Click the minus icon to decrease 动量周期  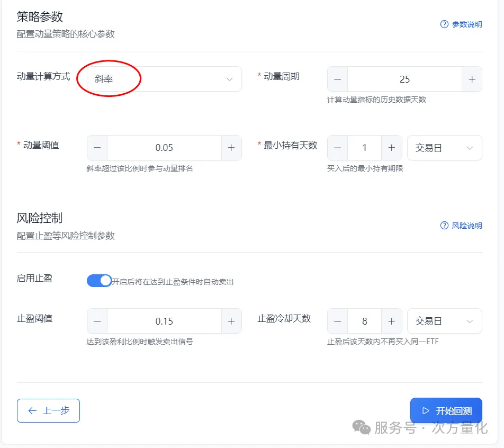point(337,79)
